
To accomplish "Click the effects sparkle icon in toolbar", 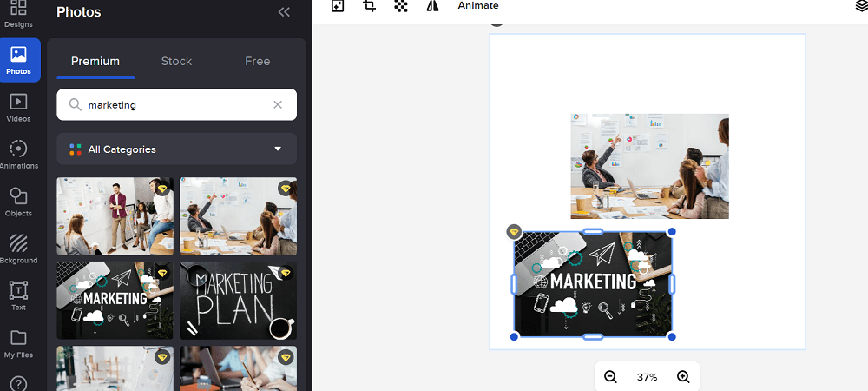I will point(338,5).
